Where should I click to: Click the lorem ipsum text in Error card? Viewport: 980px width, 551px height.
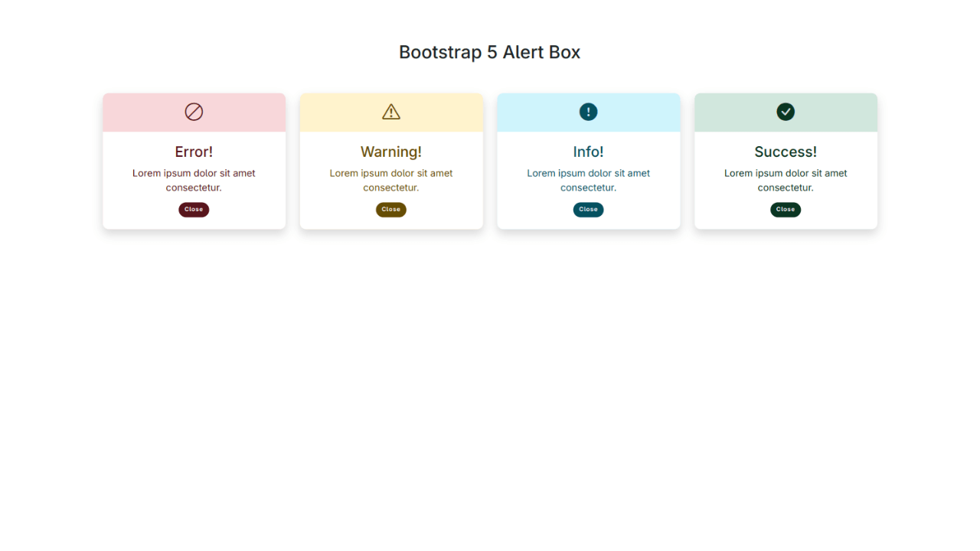194,180
